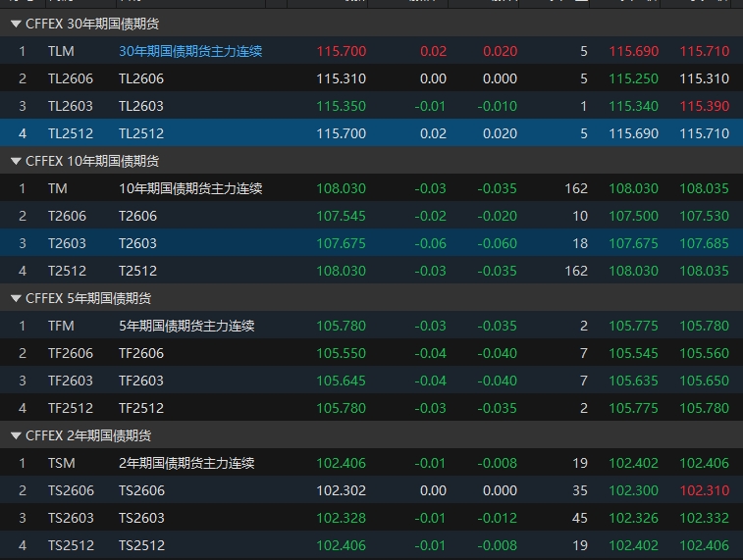Select the TF2512 code cell
This screenshot has width=743, height=560.
(71, 408)
